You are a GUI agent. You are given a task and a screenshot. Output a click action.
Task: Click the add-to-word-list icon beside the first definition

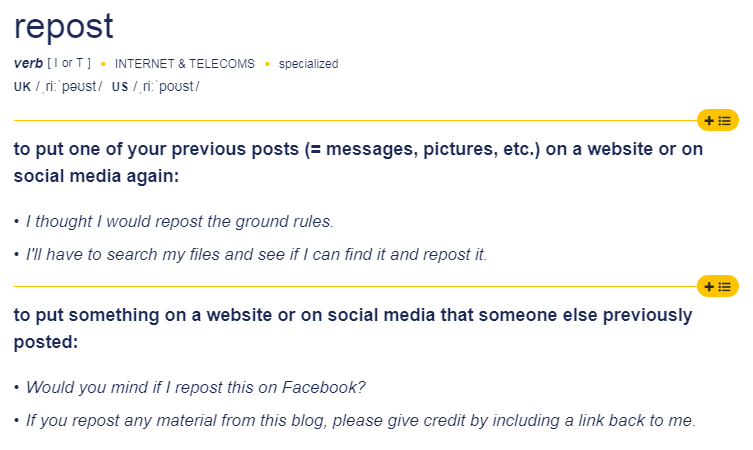click(717, 121)
